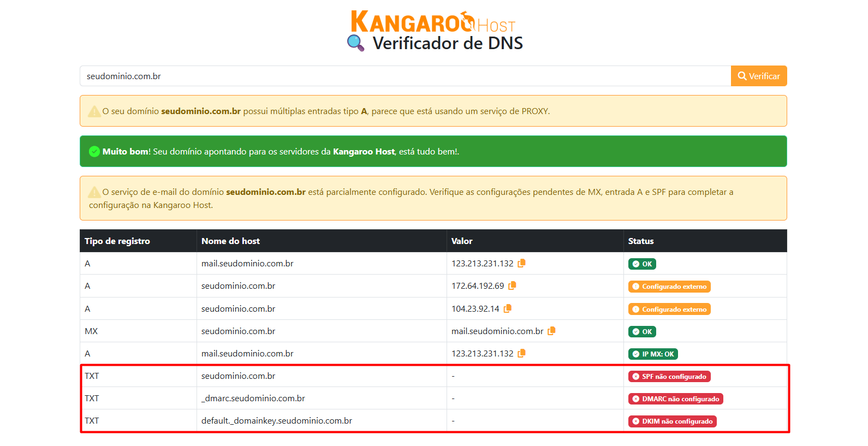Click the magnifying glass icon beside Verificador de DNS

(356, 43)
